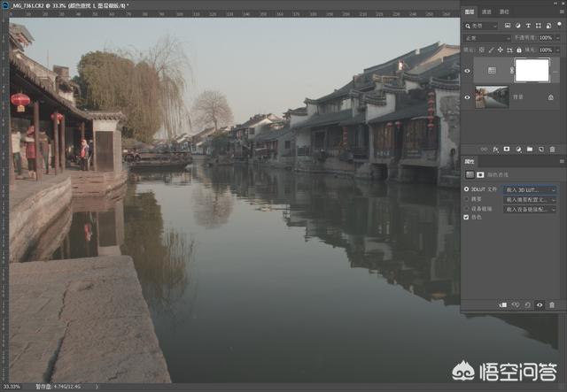Image resolution: width=567 pixels, height=392 pixels.
Task: Collapse the right panel dock double-arrow icon
Action: pyautogui.click(x=555, y=3)
